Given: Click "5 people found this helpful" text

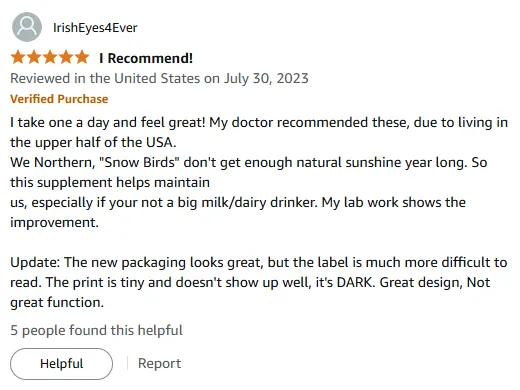Looking at the screenshot, I should click(x=96, y=330).
